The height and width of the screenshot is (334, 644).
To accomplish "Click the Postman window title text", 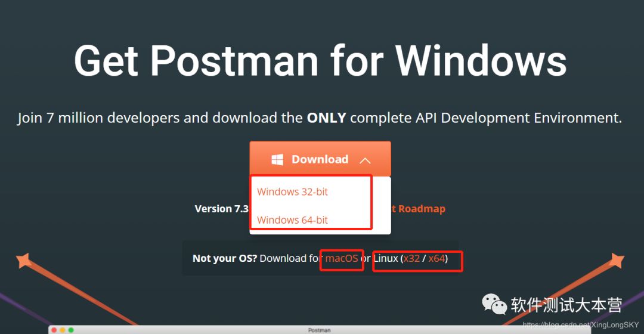I will 319,330.
